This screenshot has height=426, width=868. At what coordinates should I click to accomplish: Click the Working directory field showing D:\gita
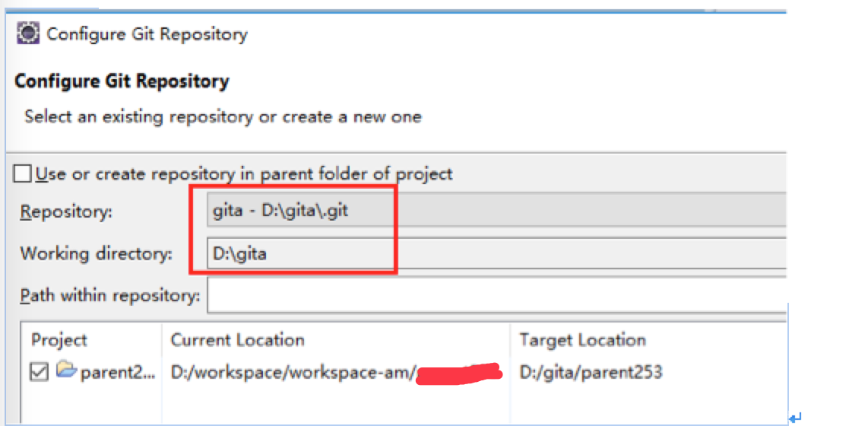[x=496, y=253]
